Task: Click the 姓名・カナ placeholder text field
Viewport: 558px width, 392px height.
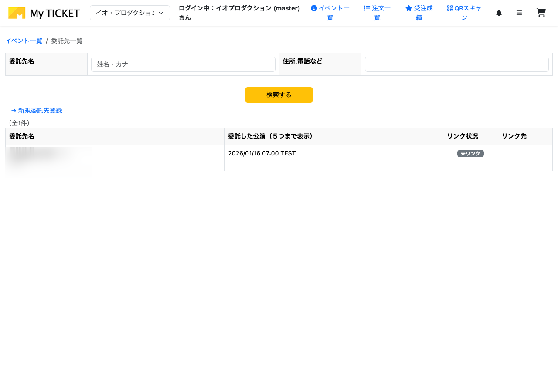Action: click(x=183, y=64)
